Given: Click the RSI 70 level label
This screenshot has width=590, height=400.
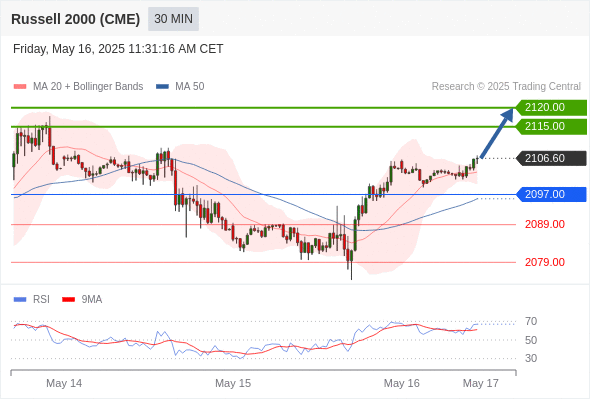Looking at the screenshot, I should tap(531, 322).
